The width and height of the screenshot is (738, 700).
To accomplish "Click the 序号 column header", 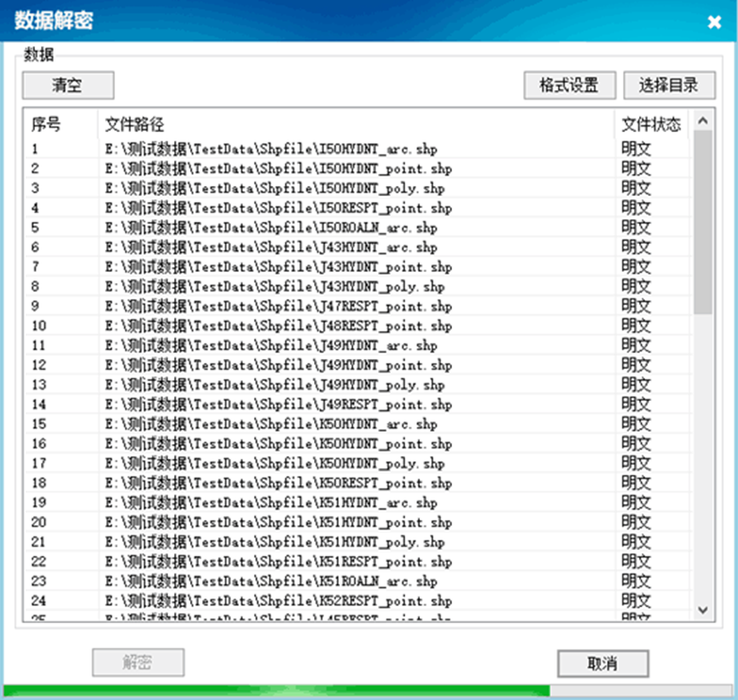I will point(46,124).
